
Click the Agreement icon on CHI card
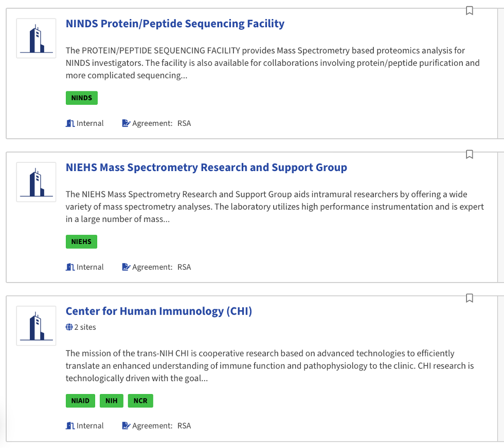click(126, 426)
